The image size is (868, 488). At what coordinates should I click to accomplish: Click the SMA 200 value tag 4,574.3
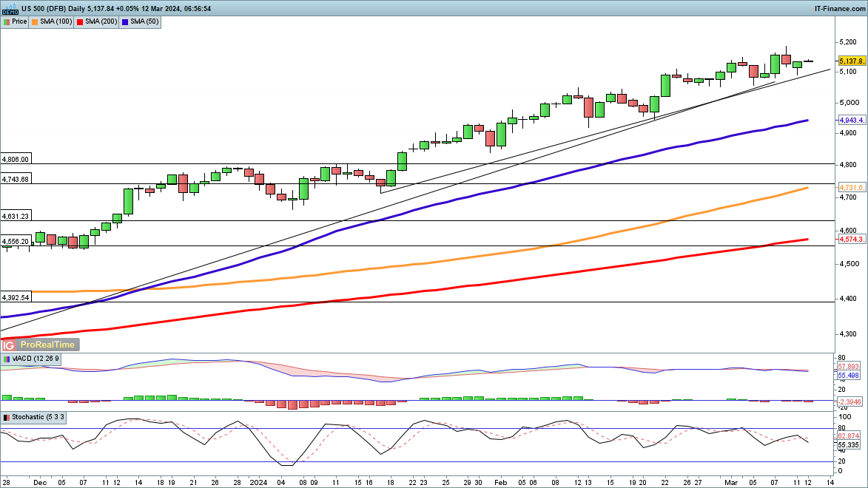pyautogui.click(x=852, y=239)
